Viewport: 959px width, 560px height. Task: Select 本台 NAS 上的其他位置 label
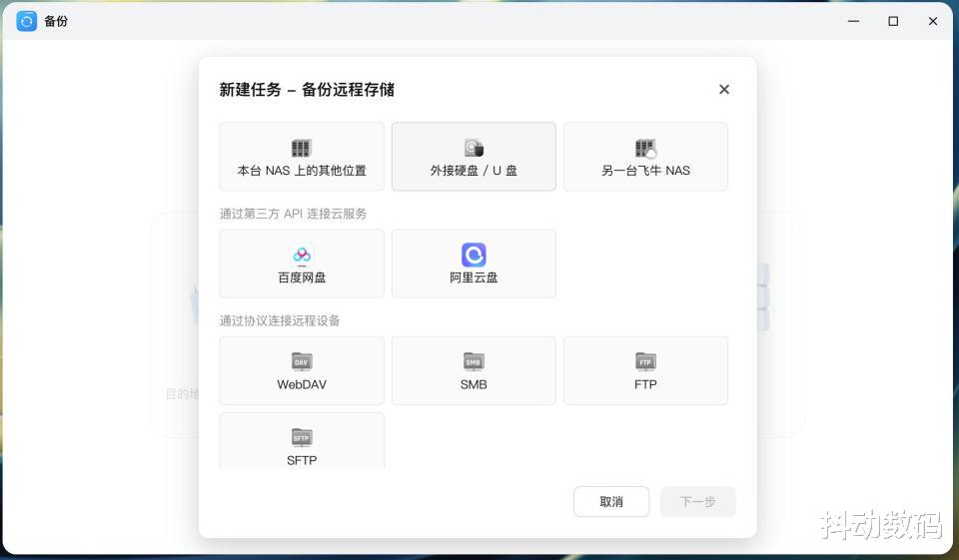tap(302, 171)
